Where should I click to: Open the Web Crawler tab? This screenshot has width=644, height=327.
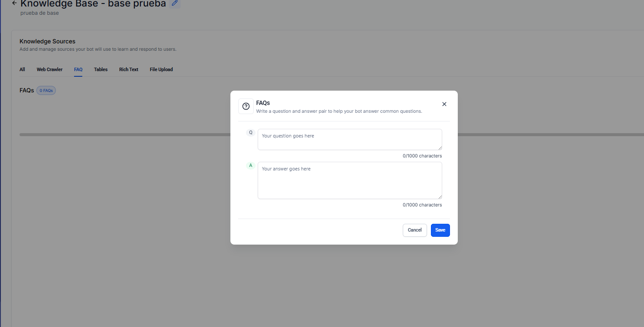[x=49, y=69]
